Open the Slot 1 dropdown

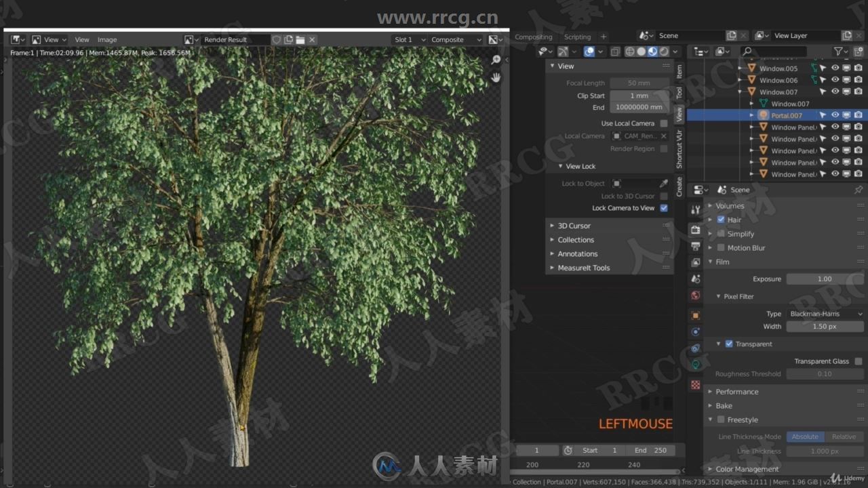pos(410,40)
